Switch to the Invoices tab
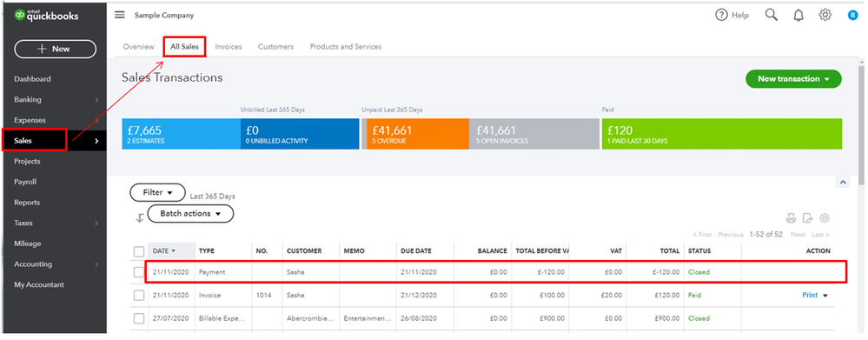868x340 pixels. click(228, 46)
